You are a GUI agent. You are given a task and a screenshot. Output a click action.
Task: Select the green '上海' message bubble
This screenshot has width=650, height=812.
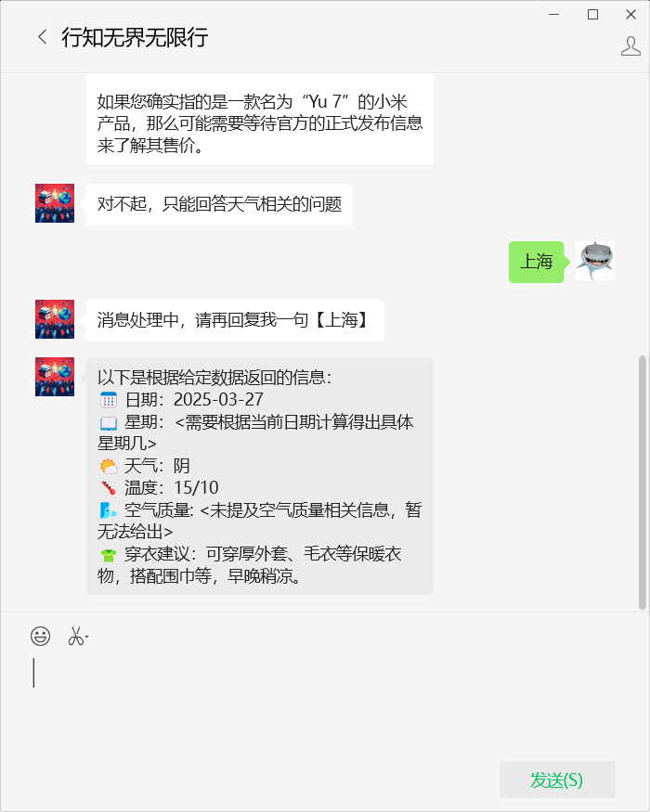pos(537,262)
